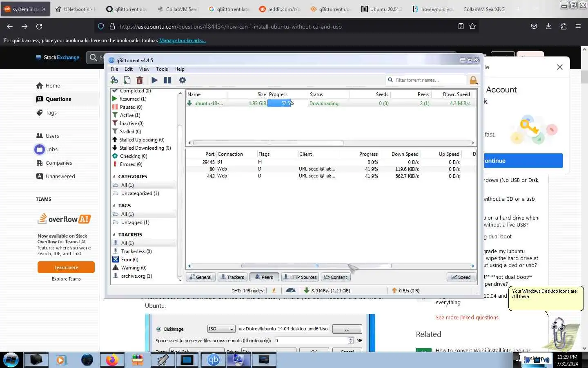Screen dimensions: 588x368
Task: Open the Edit menu in qBittorrent
Action: pos(129,69)
